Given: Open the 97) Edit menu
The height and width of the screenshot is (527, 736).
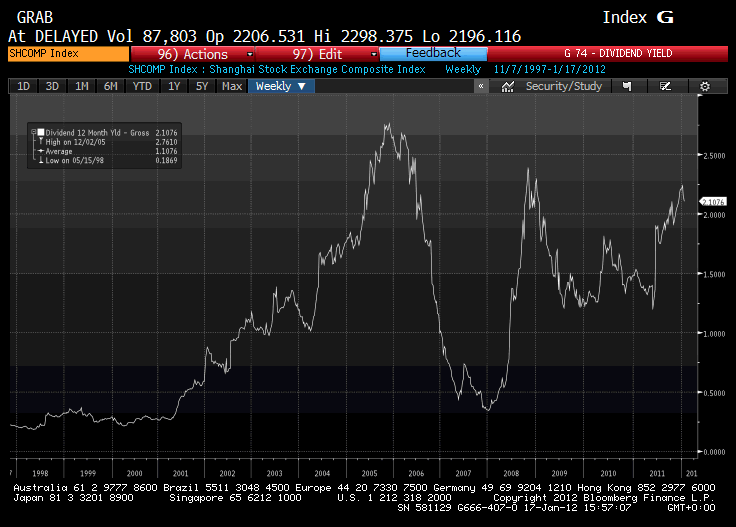Looking at the screenshot, I should [317, 54].
